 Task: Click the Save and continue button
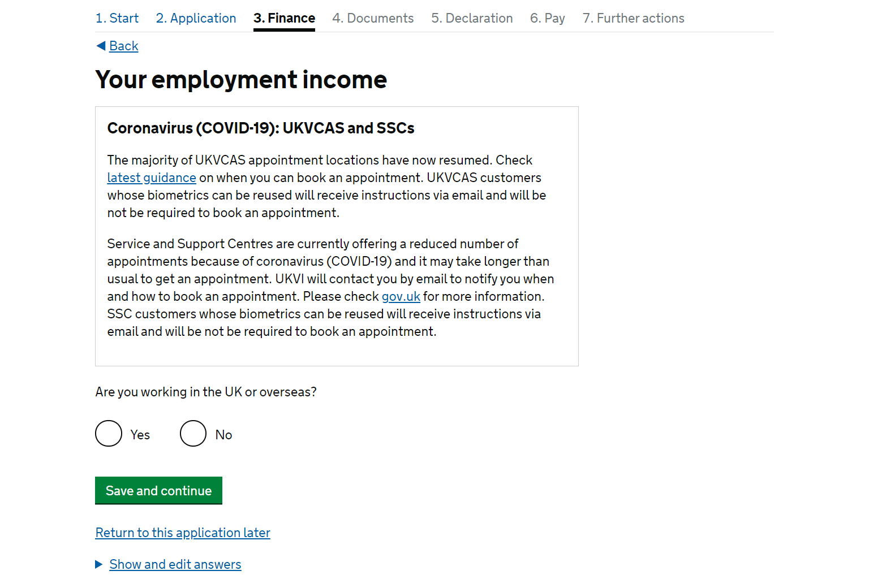158,491
